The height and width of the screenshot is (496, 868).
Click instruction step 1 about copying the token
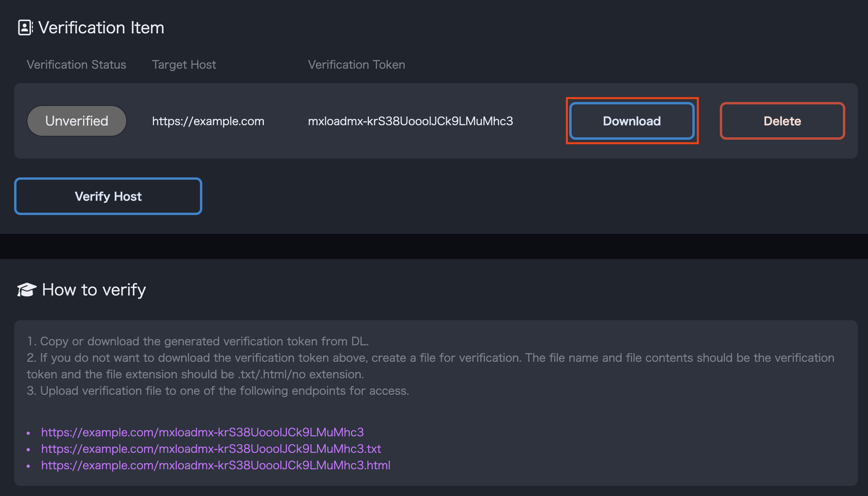198,341
